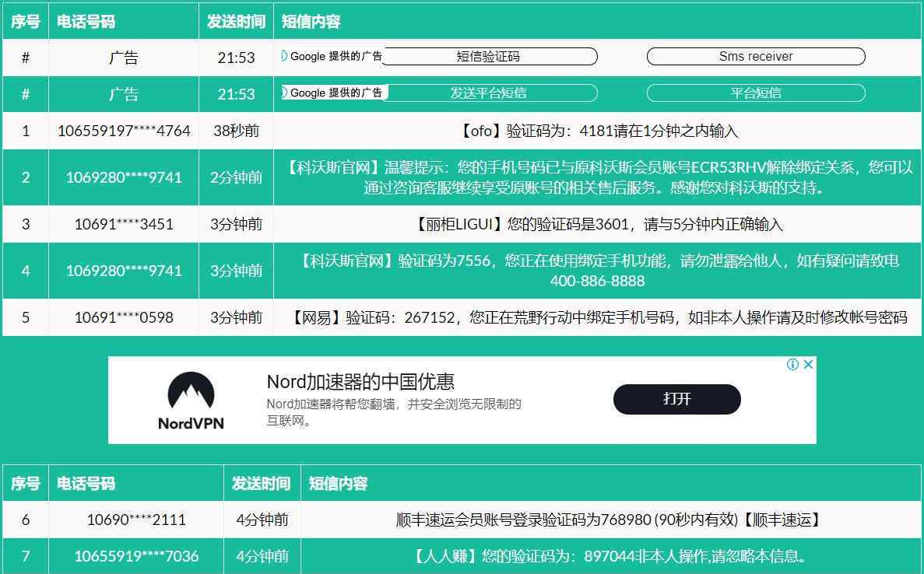Select the 丽柜LIGUI 验证码 3601 message

tap(598, 224)
